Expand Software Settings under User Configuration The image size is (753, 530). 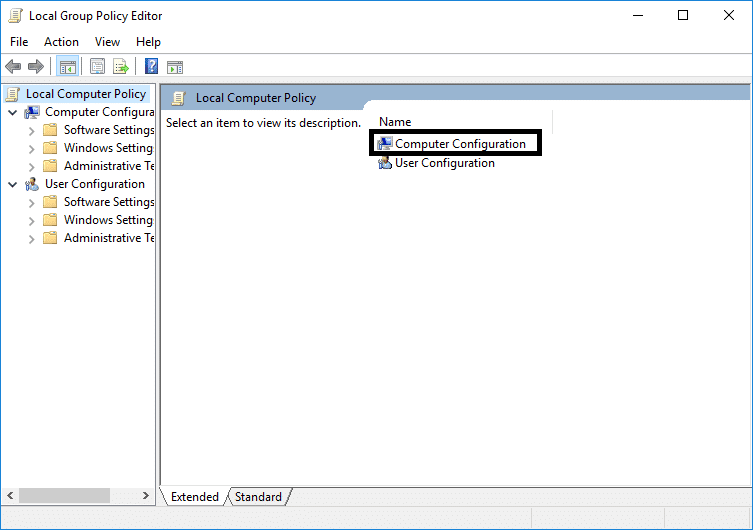coord(32,203)
